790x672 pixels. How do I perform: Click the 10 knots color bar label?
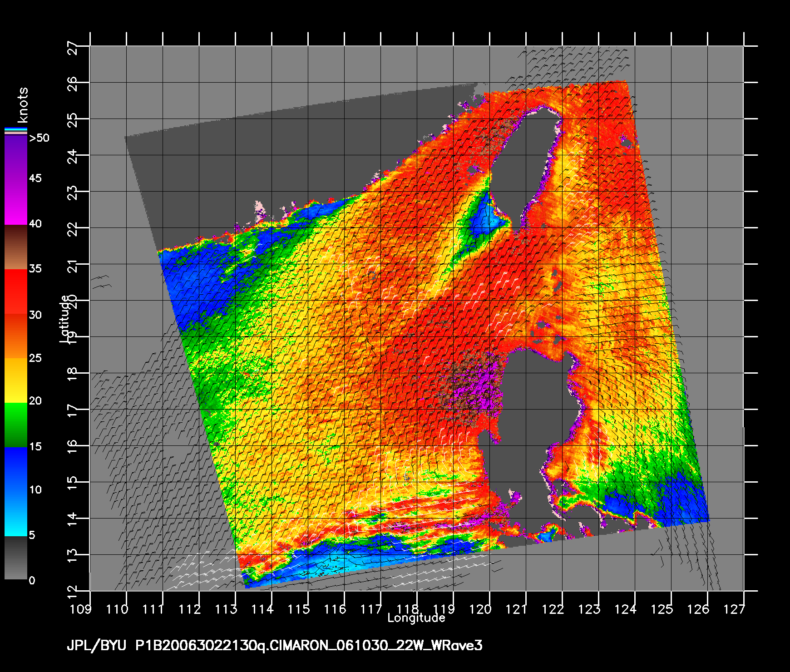click(x=35, y=489)
